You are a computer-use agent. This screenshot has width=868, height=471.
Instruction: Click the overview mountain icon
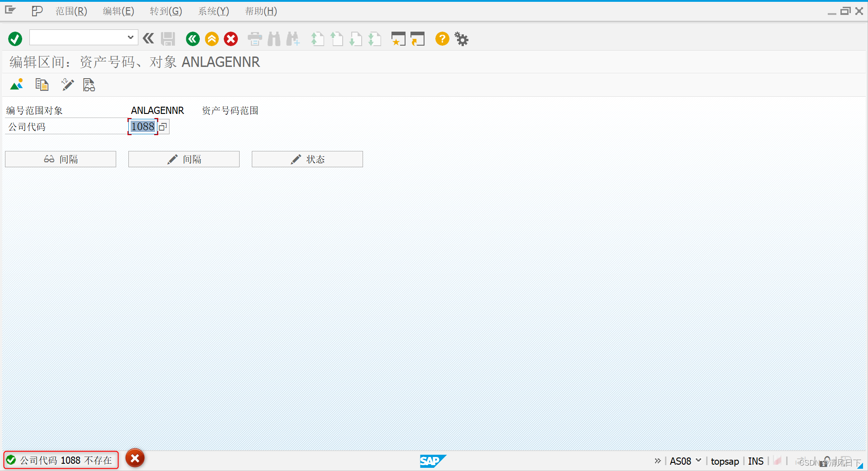[x=17, y=85]
